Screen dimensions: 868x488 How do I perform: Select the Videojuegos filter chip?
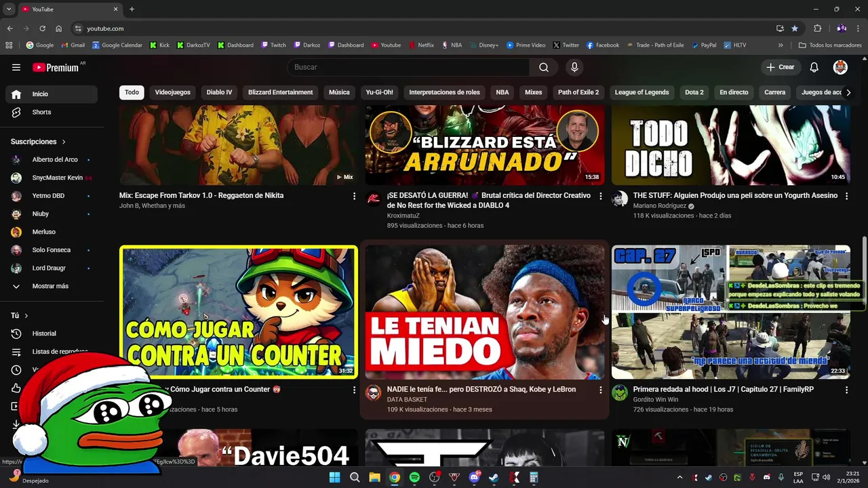coord(173,92)
